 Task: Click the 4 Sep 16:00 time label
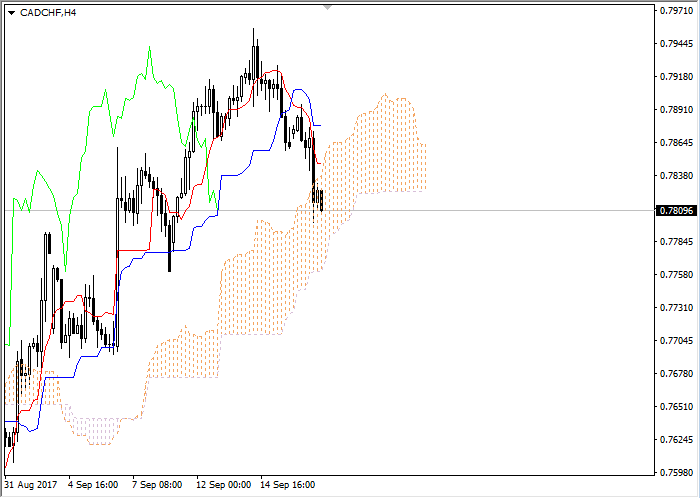tap(93, 485)
